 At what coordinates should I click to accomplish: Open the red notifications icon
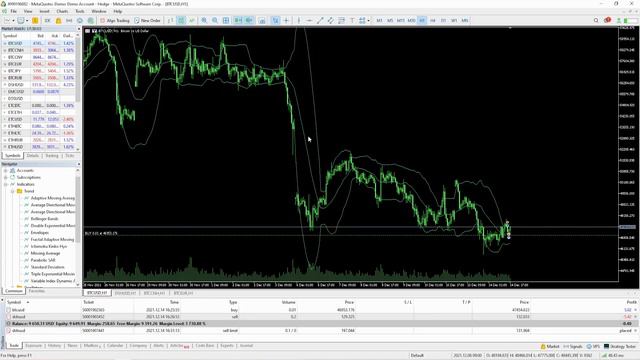tap(607, 20)
